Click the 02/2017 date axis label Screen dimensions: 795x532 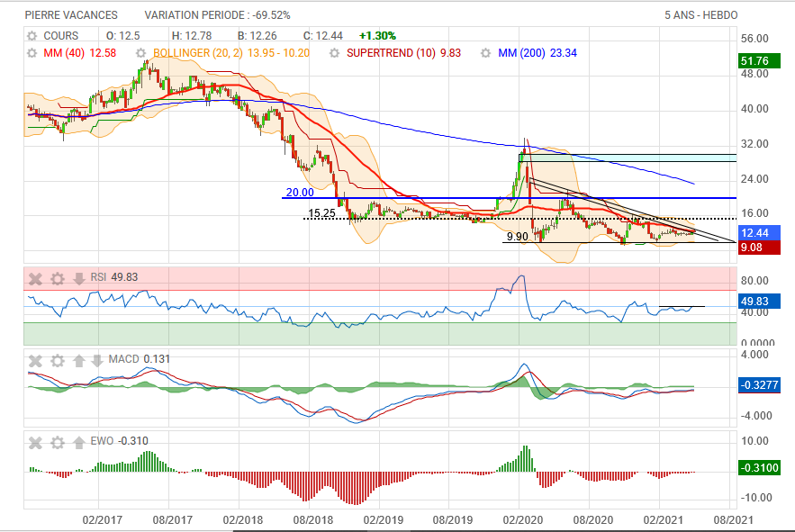pos(103,519)
